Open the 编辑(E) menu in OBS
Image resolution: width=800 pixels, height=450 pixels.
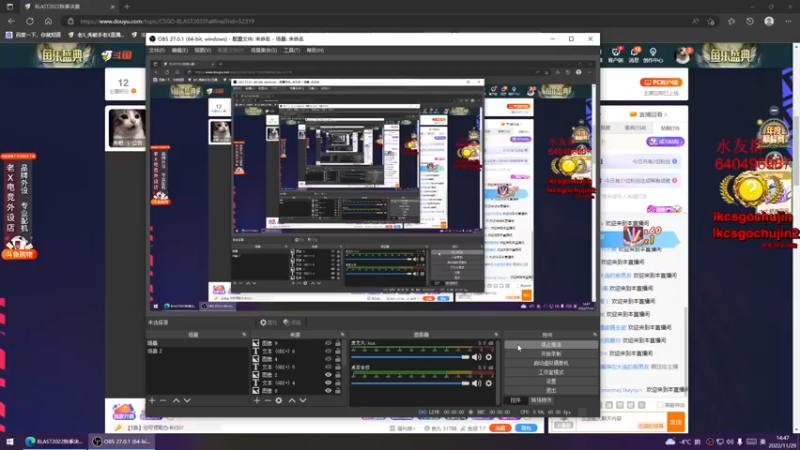(180, 51)
